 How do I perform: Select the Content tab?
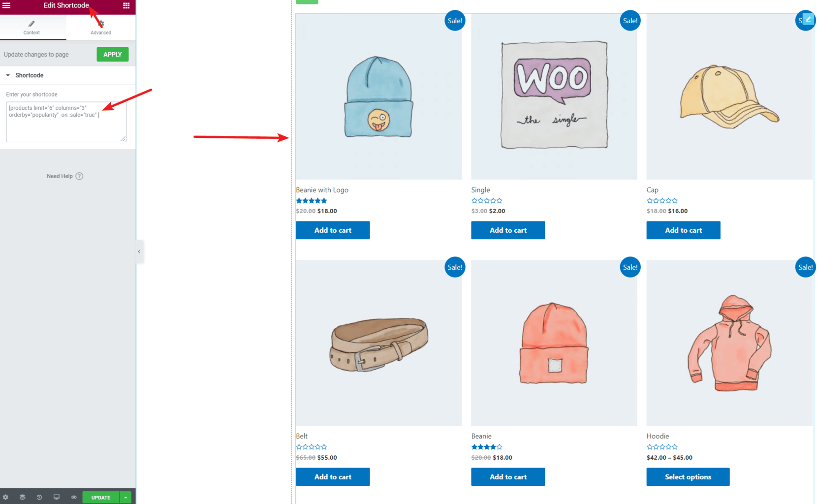point(31,28)
